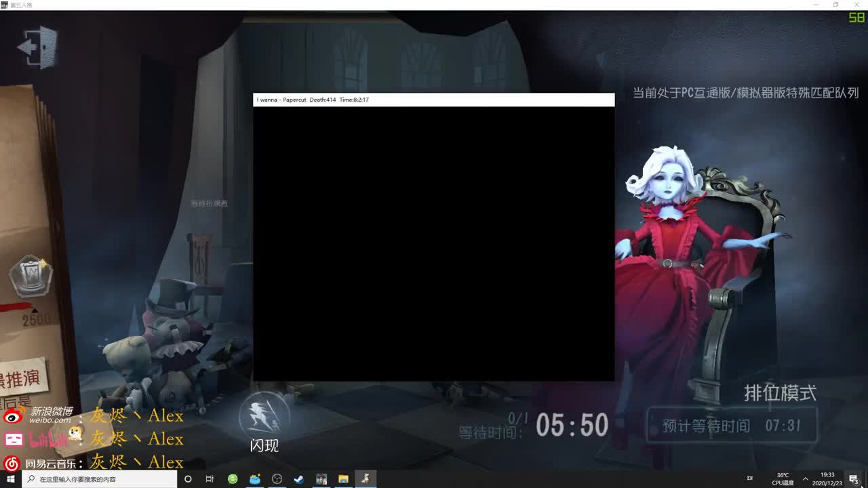868x488 pixels.
Task: Launch OBS Studio from the taskbar
Action: 277,479
